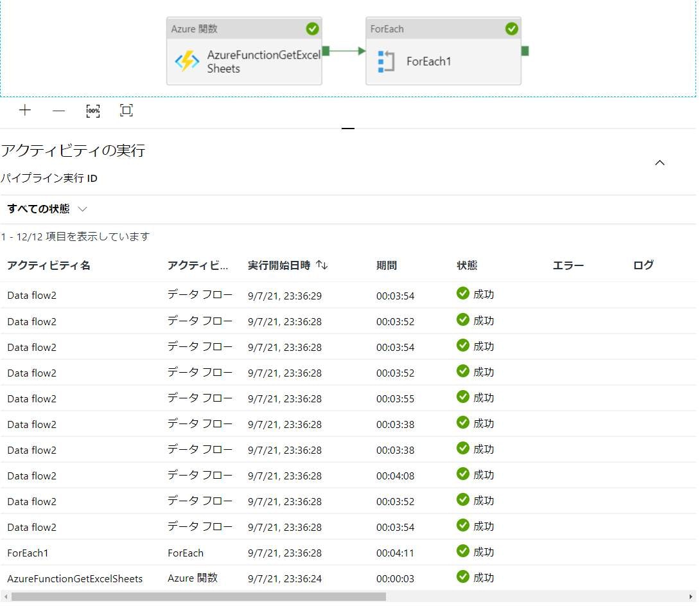Click 成功 status text in ForEach1 row

click(x=484, y=552)
